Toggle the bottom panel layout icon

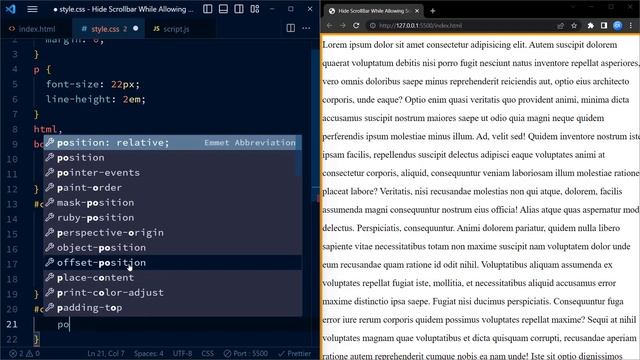coord(223,9)
